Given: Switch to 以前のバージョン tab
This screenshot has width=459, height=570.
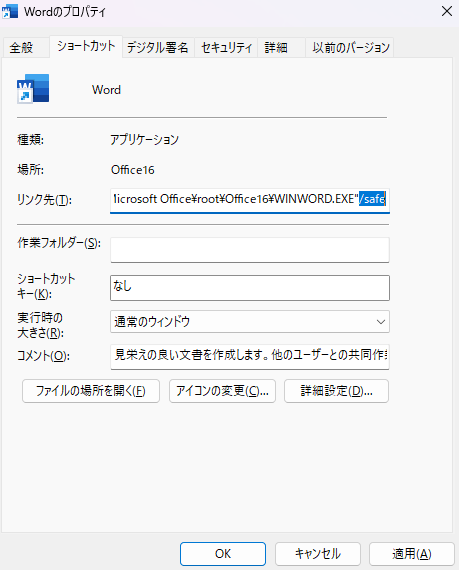Looking at the screenshot, I should pyautogui.click(x=350, y=48).
